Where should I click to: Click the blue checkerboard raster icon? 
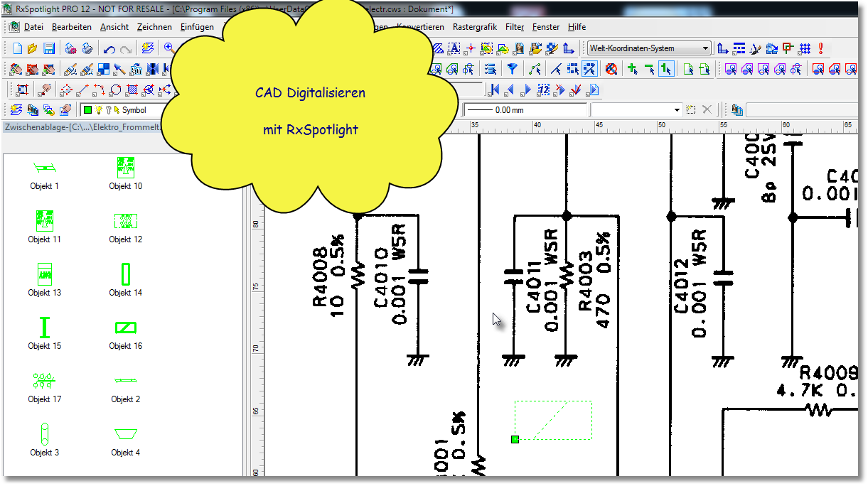104,68
